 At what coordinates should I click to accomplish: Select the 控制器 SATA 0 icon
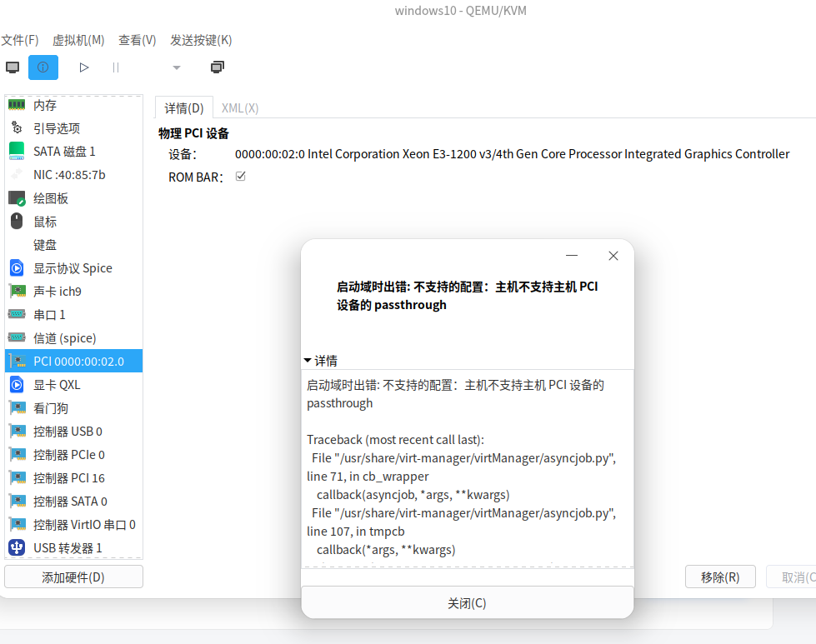pyautogui.click(x=18, y=501)
